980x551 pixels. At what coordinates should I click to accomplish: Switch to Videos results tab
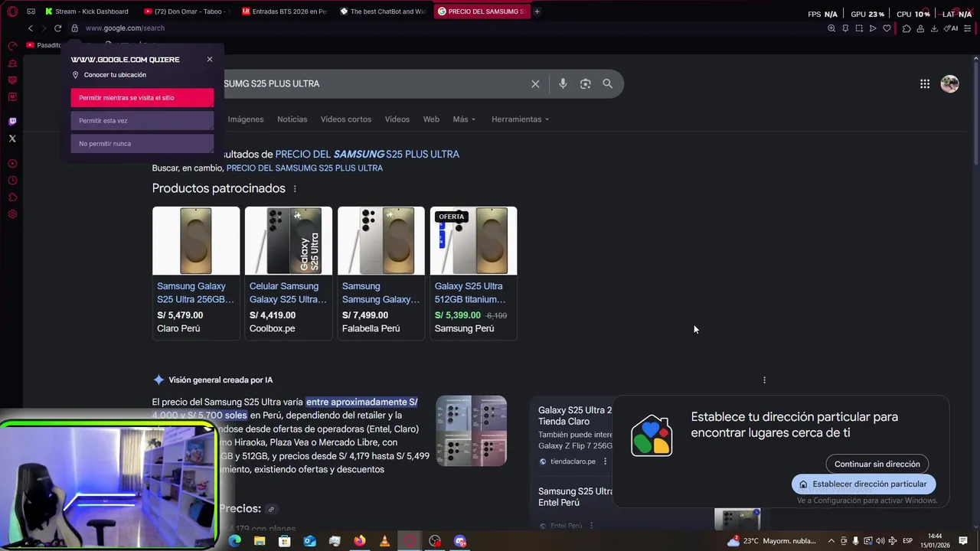point(397,119)
